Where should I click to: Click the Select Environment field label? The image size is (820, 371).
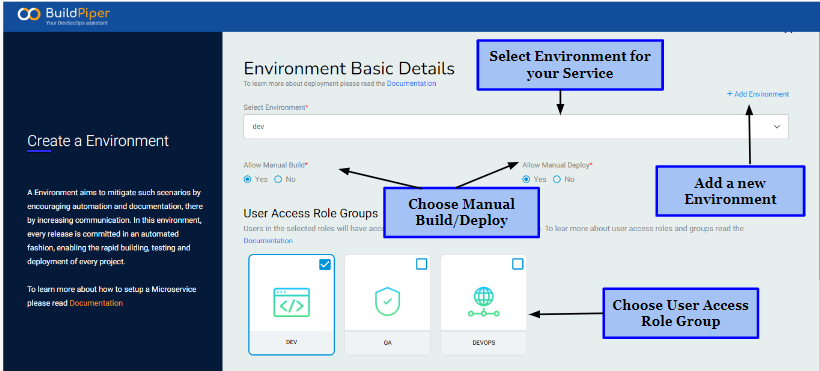click(276, 107)
